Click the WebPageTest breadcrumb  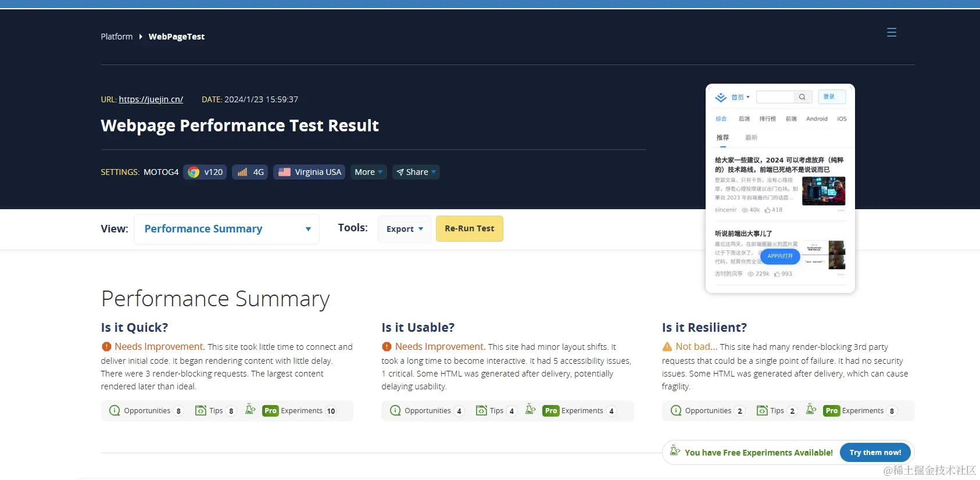177,37
